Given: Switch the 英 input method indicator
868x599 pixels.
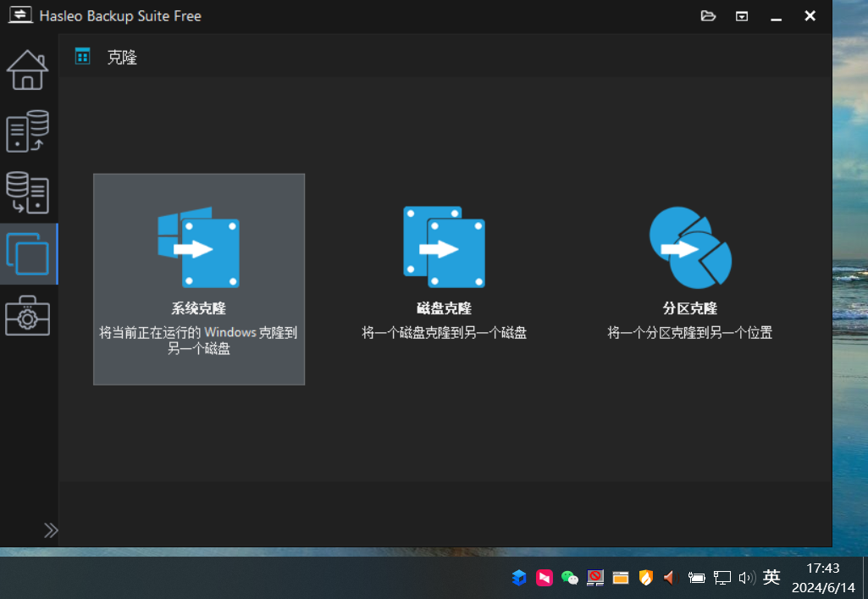Looking at the screenshot, I should [x=771, y=578].
